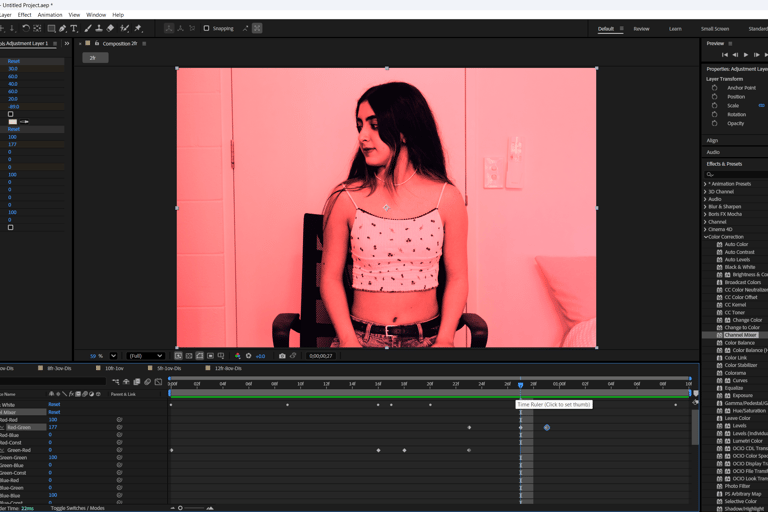Click the 0;00;00;27 preview time display
This screenshot has width=768, height=512.
coord(320,356)
